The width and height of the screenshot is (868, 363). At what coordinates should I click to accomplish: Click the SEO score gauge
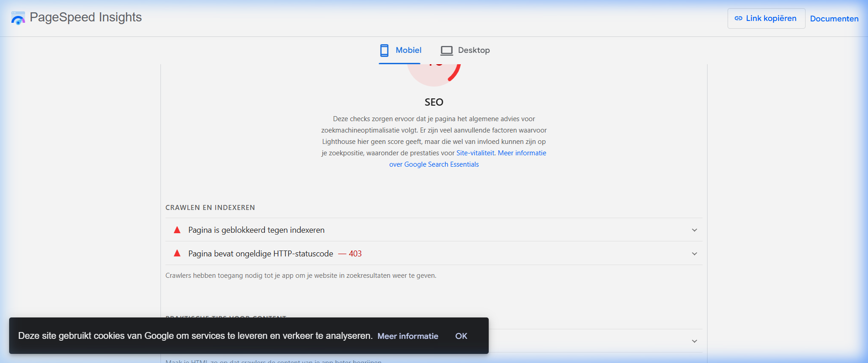click(434, 75)
